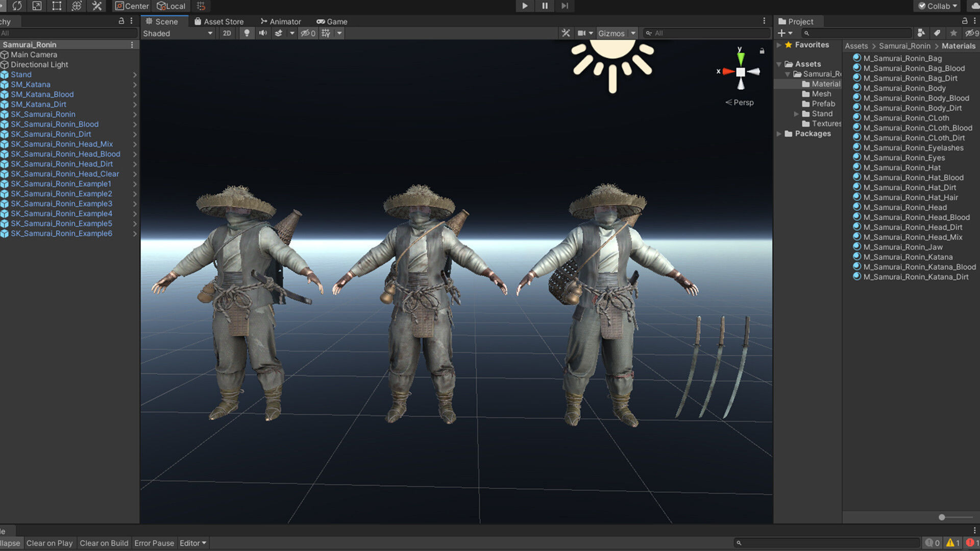
Task: Switch Persp projection mode label
Action: (740, 103)
